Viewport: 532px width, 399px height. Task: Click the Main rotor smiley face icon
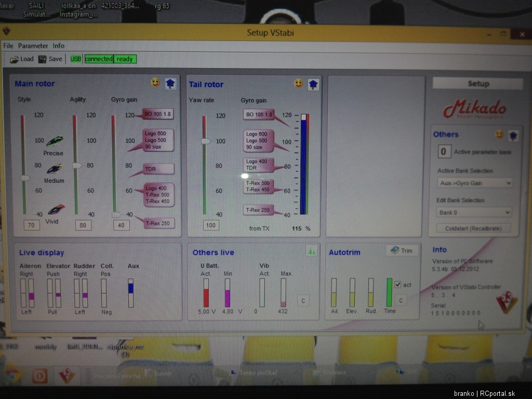pos(155,83)
